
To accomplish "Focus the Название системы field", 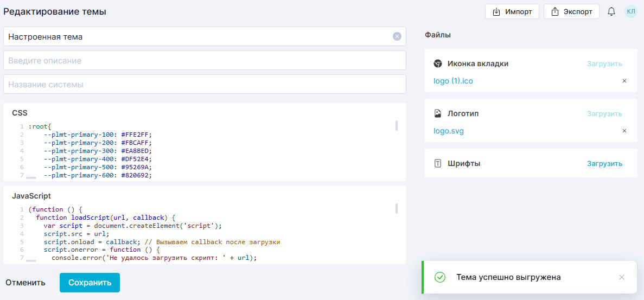I will click(x=205, y=85).
